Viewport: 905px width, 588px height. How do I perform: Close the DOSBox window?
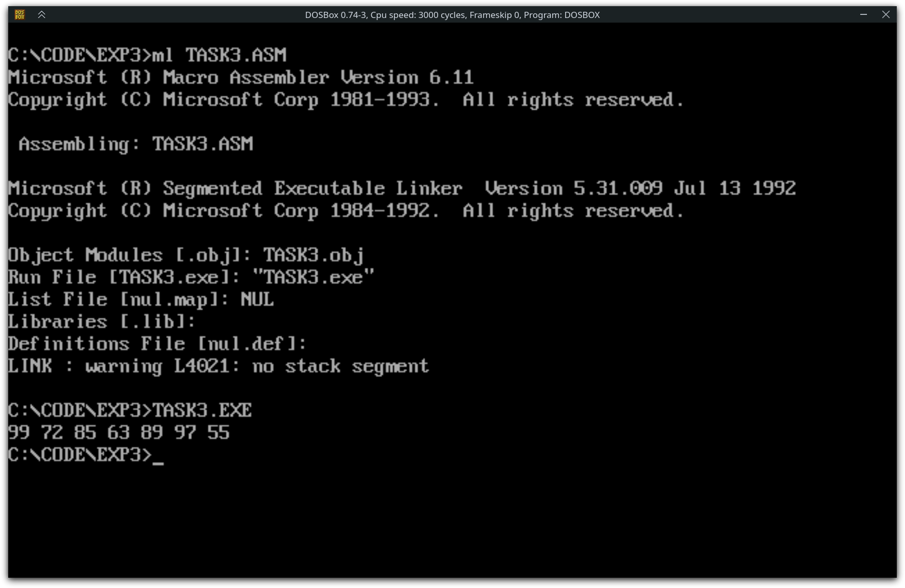(x=885, y=14)
